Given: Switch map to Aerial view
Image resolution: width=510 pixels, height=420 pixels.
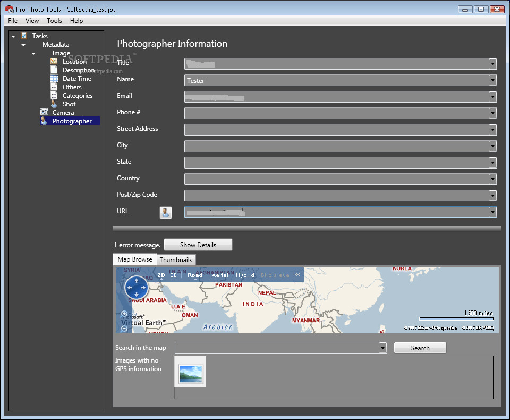Looking at the screenshot, I should [220, 275].
